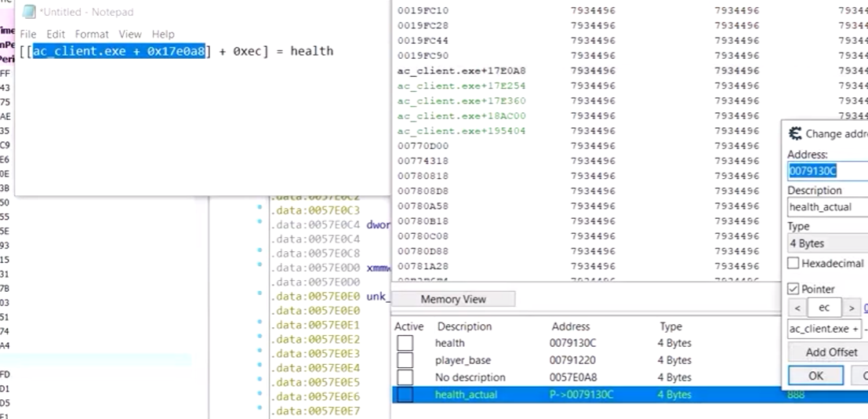Enable the player_base Active checkbox
Viewport: 868px width, 419px height.
click(405, 360)
